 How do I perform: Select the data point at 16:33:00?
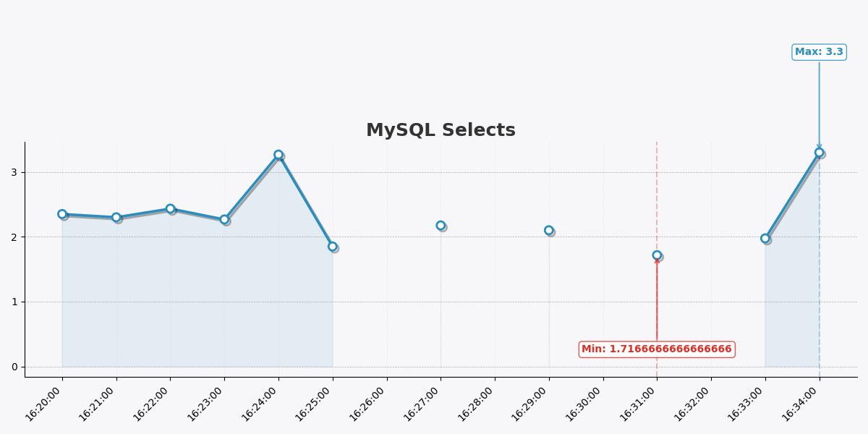click(765, 238)
